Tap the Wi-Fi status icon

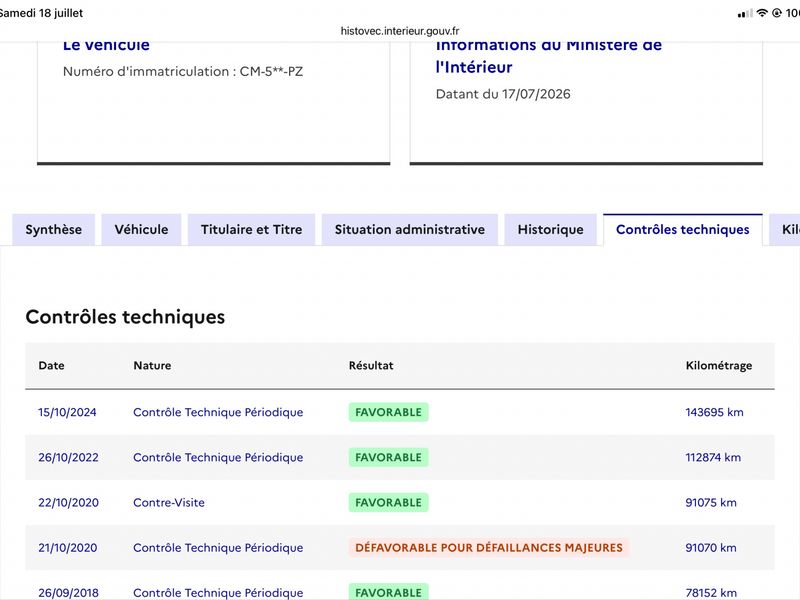762,13
